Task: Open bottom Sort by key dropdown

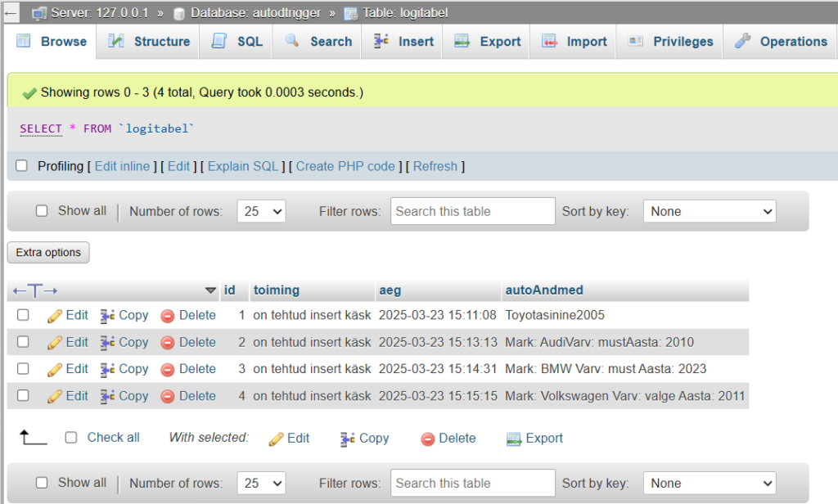Action: pos(710,484)
